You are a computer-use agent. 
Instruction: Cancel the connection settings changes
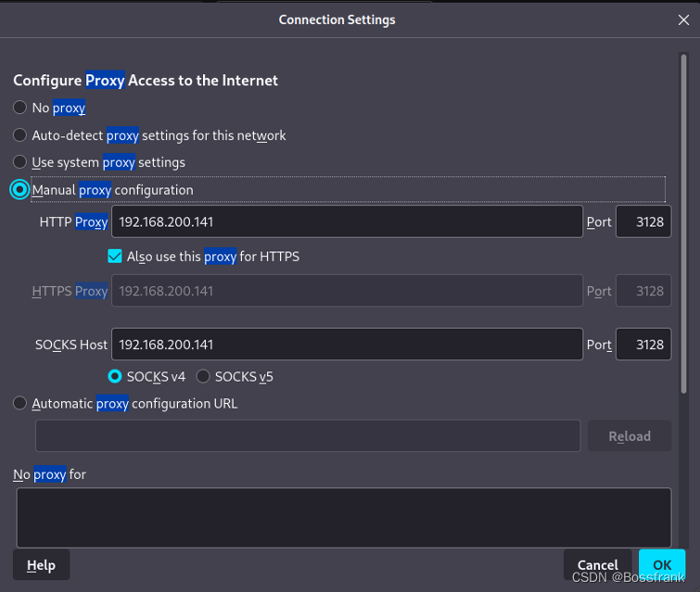click(597, 565)
